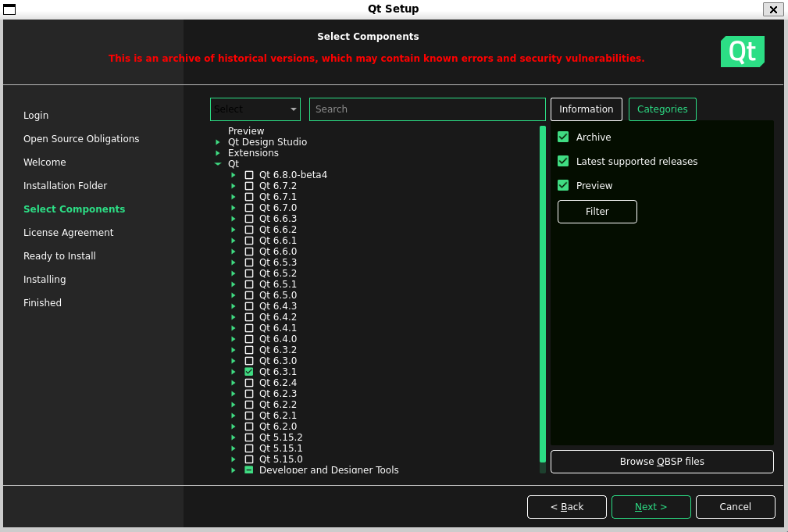The image size is (788, 532).
Task: Select the Qt 6.2.3 row text
Action: tap(278, 394)
